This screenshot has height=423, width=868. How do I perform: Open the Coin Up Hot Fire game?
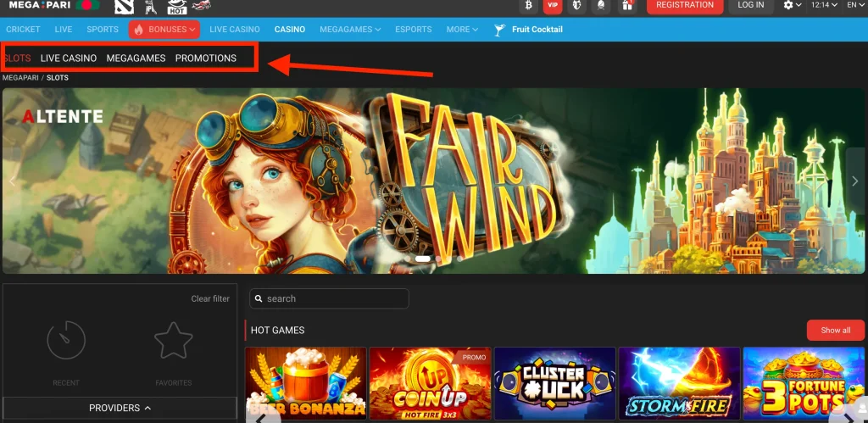[430, 384]
